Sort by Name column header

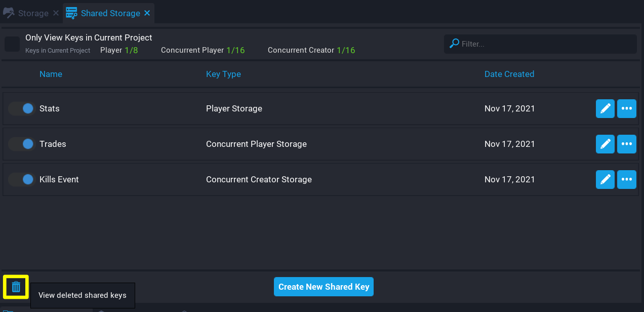point(51,74)
